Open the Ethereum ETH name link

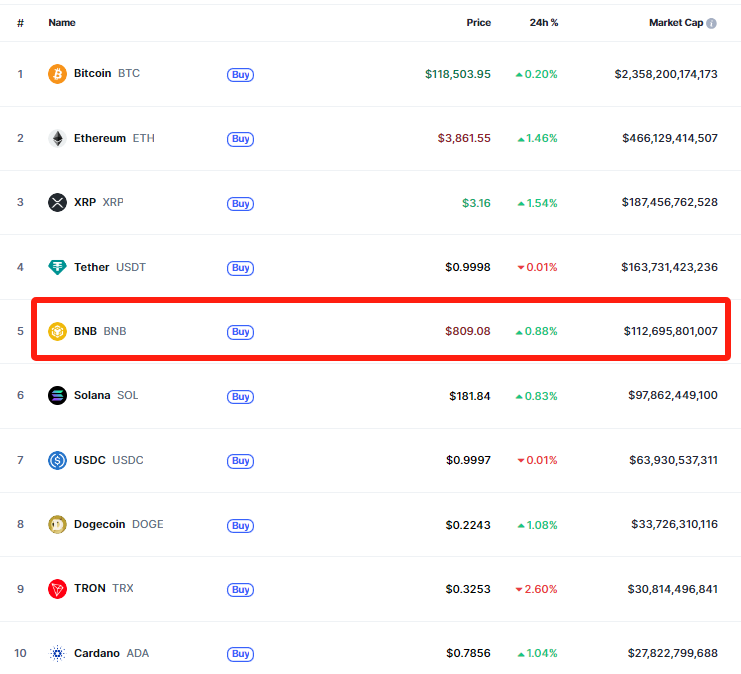click(114, 138)
